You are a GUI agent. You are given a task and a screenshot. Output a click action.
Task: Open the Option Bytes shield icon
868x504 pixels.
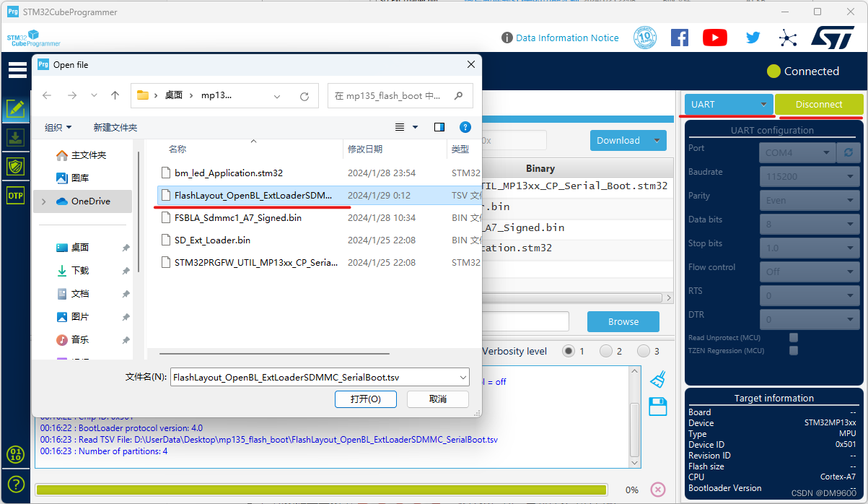coord(15,167)
